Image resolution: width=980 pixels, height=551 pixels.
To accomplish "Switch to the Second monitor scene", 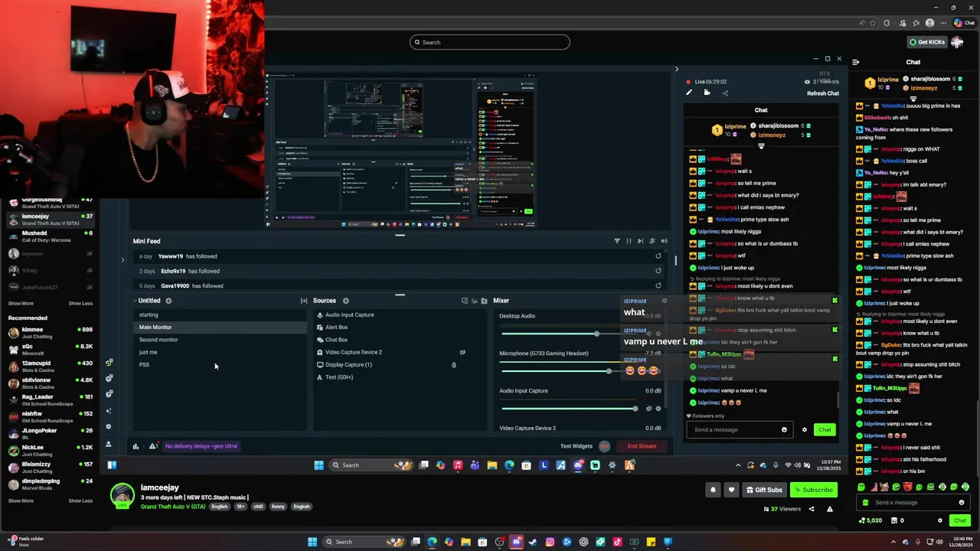I will (x=220, y=340).
